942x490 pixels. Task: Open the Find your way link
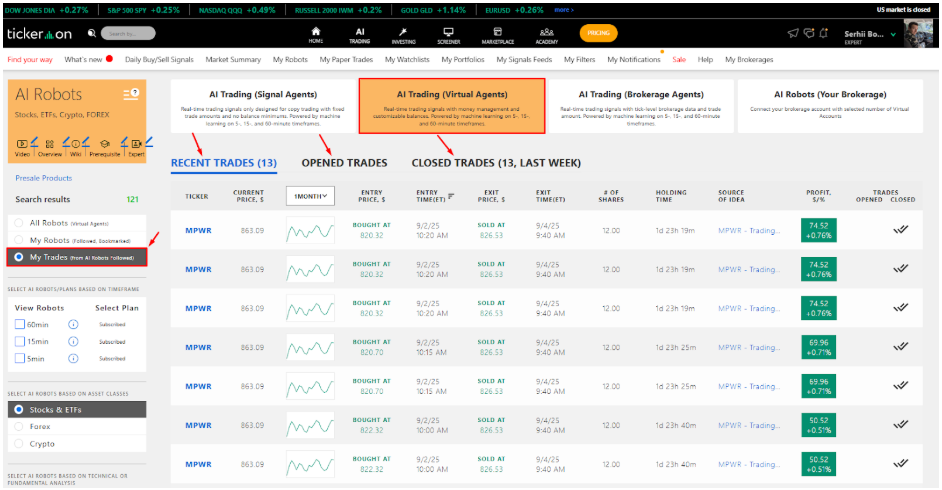(29, 59)
